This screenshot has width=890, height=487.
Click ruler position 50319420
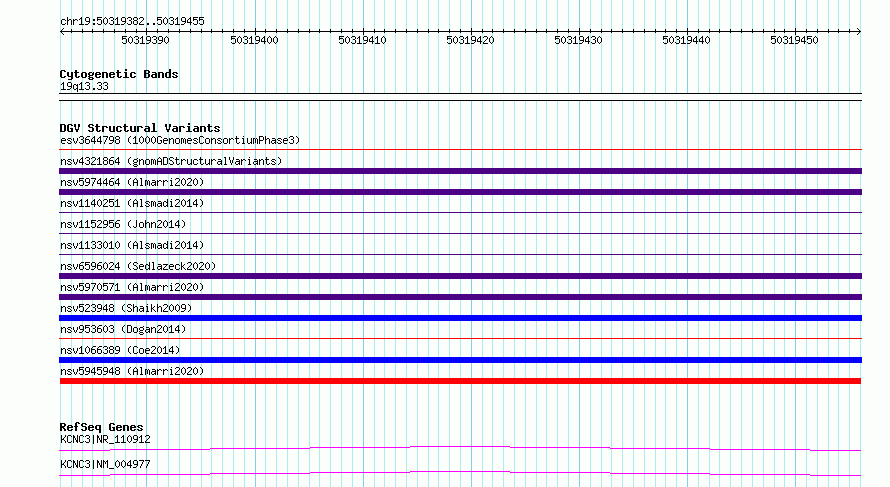coord(470,40)
